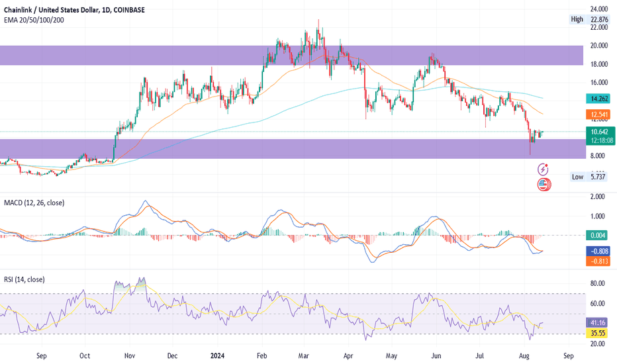Click the Oct label on time axis
The width and height of the screenshot is (617, 364).
(x=85, y=356)
